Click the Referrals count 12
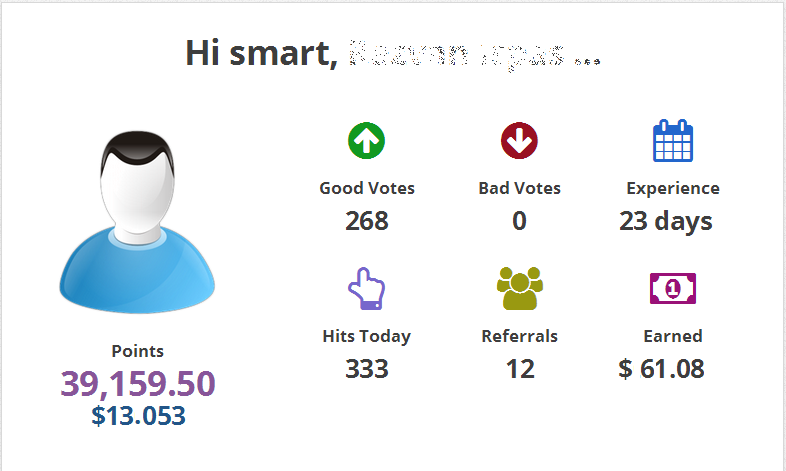This screenshot has width=786, height=471. tap(519, 369)
